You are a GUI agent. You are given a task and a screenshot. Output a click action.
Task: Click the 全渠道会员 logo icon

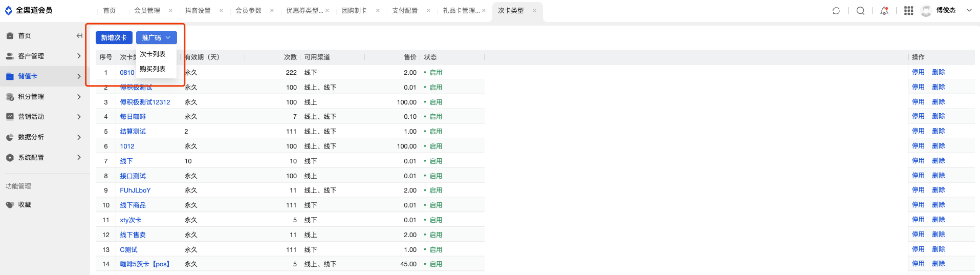click(x=8, y=10)
